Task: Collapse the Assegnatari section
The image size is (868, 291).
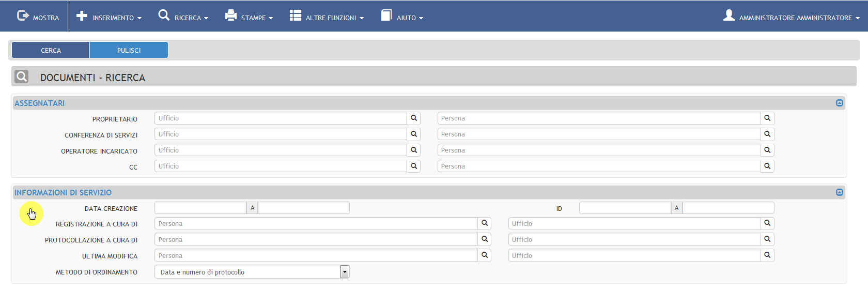Action: coord(839,103)
